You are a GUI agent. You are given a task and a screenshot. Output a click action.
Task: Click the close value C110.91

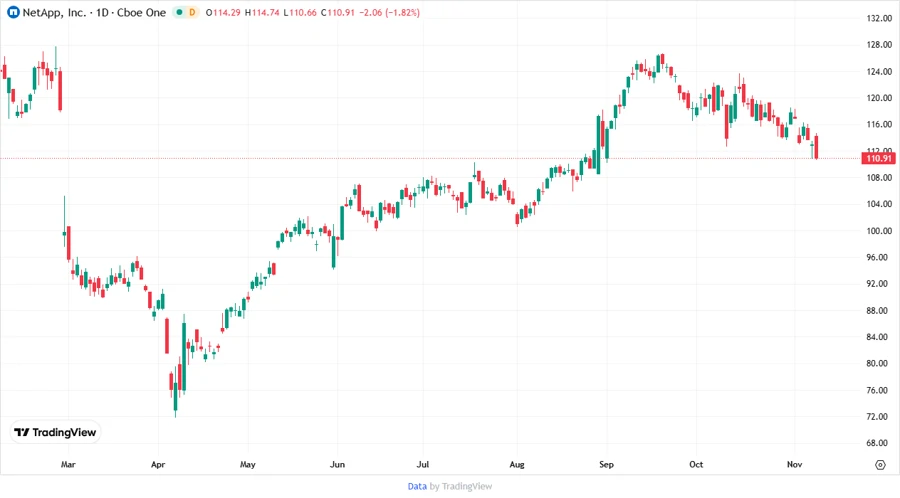point(338,12)
